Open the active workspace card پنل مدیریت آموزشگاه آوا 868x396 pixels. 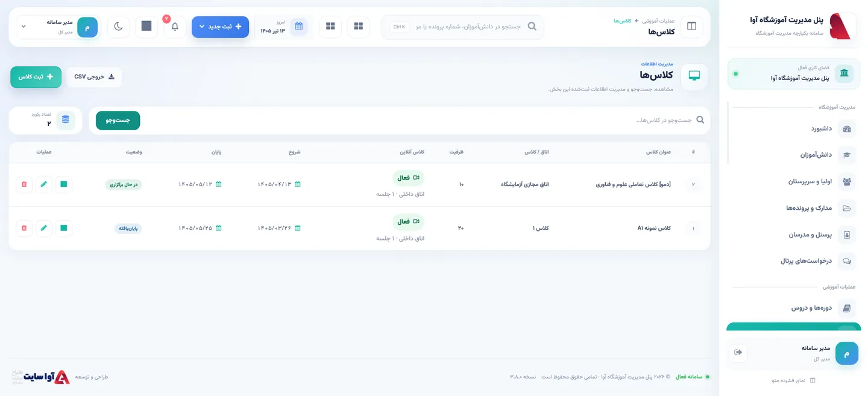[x=794, y=74]
